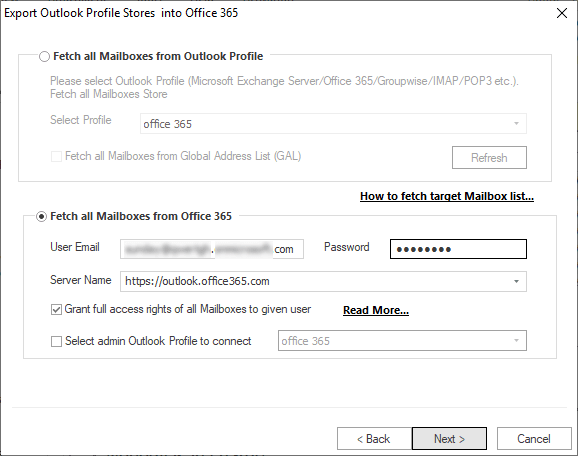
Task: Go back with the Back button
Action: point(374,439)
